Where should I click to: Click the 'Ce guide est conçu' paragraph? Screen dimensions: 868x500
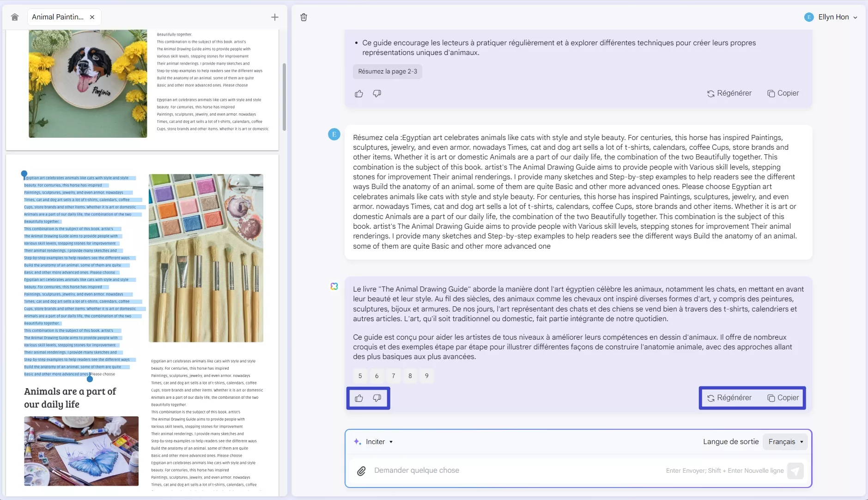[x=573, y=347]
